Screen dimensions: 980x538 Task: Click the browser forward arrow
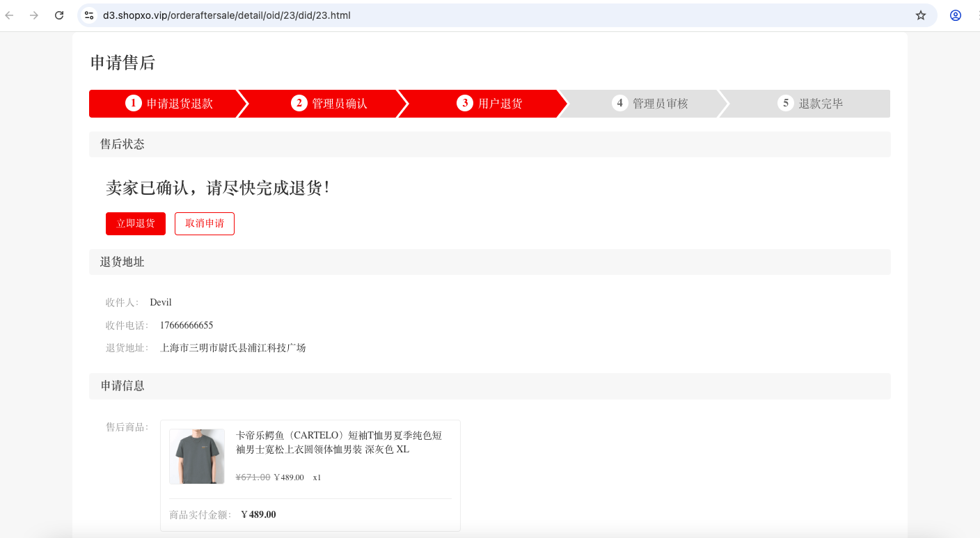pyautogui.click(x=34, y=15)
